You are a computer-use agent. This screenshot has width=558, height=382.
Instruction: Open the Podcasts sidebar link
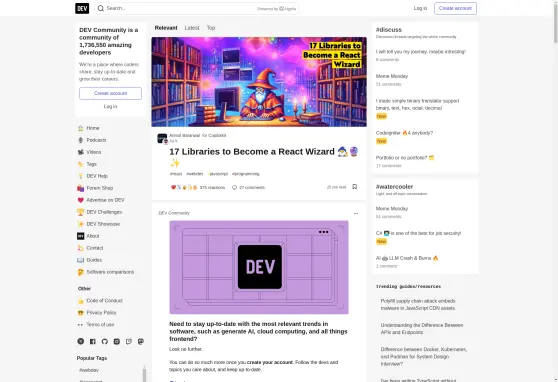[96, 140]
